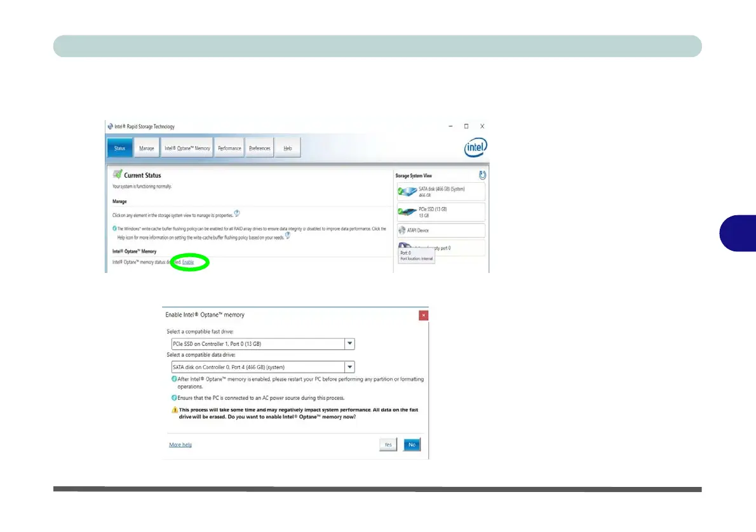Click the Rapid Storage Technology title bar icon
The height and width of the screenshot is (532, 756).
click(111, 126)
